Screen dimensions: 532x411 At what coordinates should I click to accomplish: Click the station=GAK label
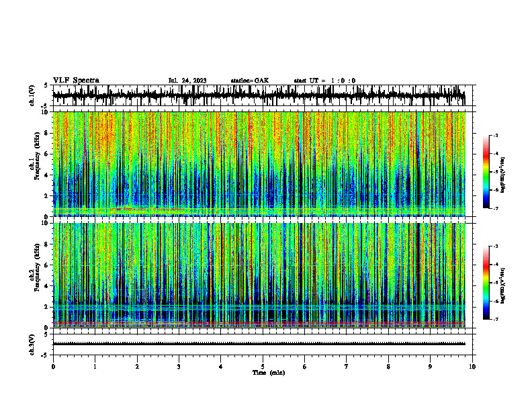(250, 81)
